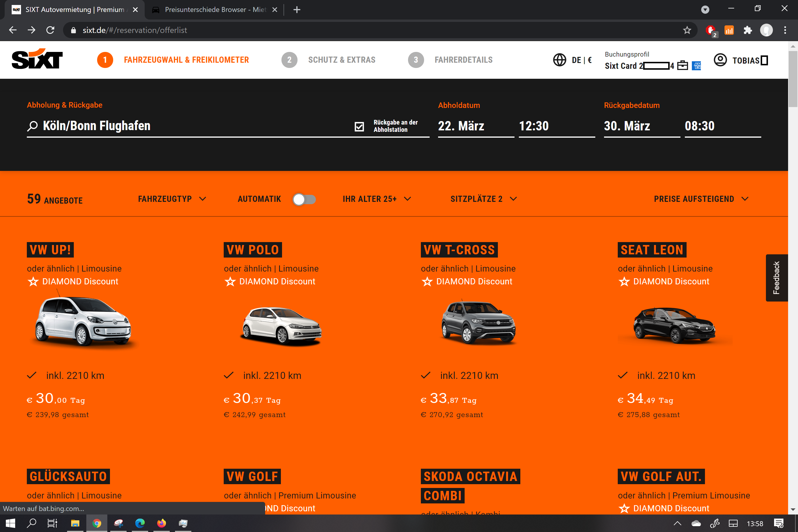Image resolution: width=798 pixels, height=532 pixels.
Task: Expand the Fahrzeugtyp filter
Action: (172, 199)
